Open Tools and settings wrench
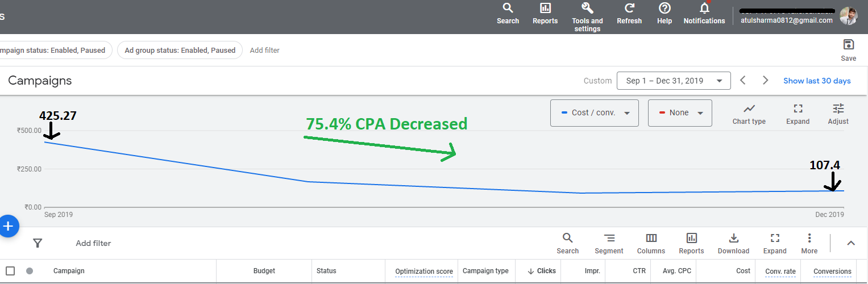This screenshot has height=284, width=868. coord(587,9)
